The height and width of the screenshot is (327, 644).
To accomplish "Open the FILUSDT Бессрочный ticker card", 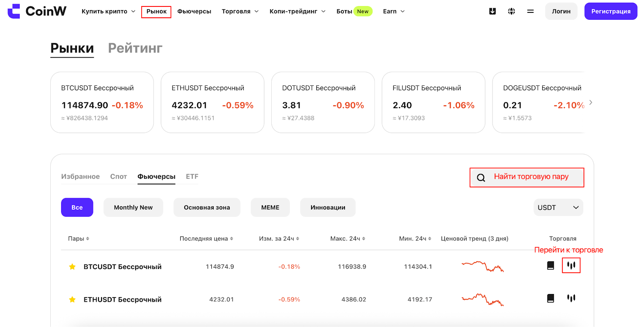I will pos(433,102).
